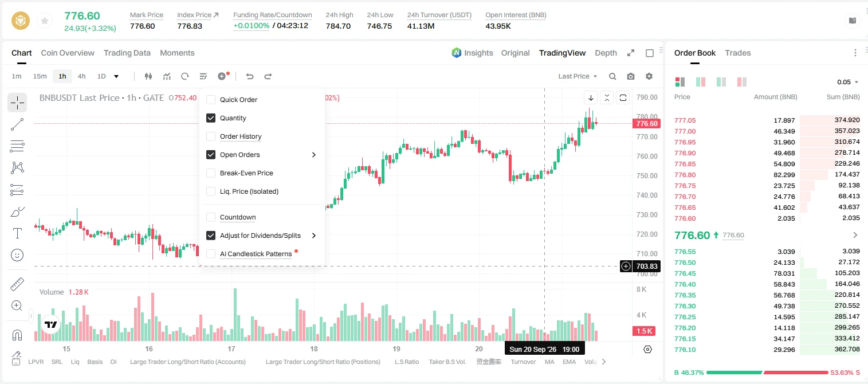Enable the Countdown checkbox

211,217
